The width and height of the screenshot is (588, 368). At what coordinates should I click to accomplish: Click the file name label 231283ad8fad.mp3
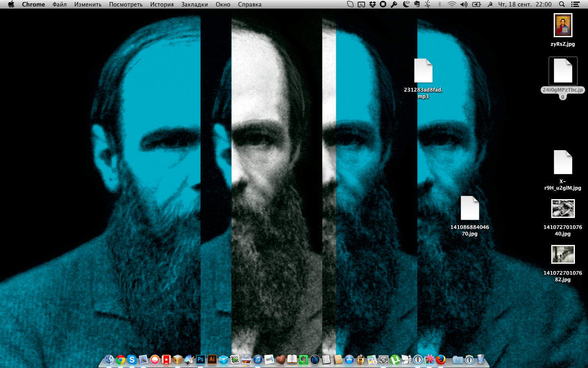[x=423, y=93]
